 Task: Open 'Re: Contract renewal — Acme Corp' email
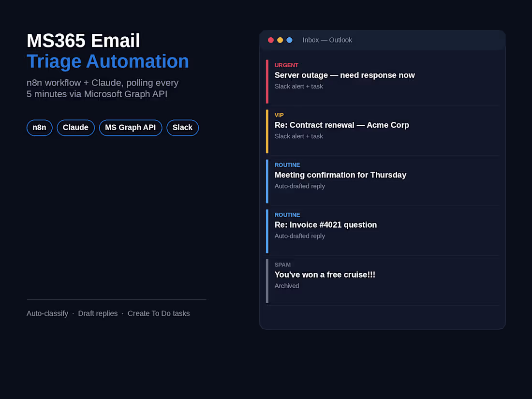coord(383,131)
